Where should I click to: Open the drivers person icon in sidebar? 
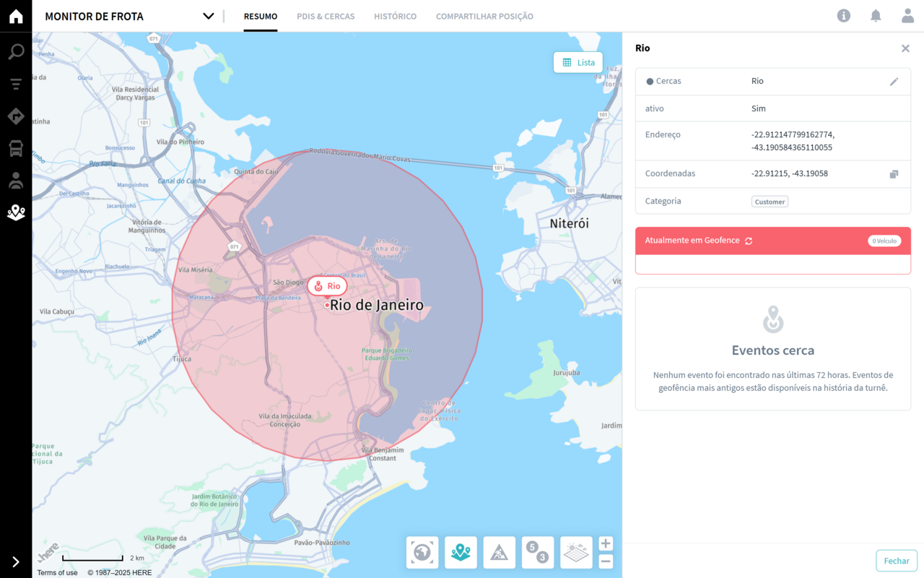(16, 181)
